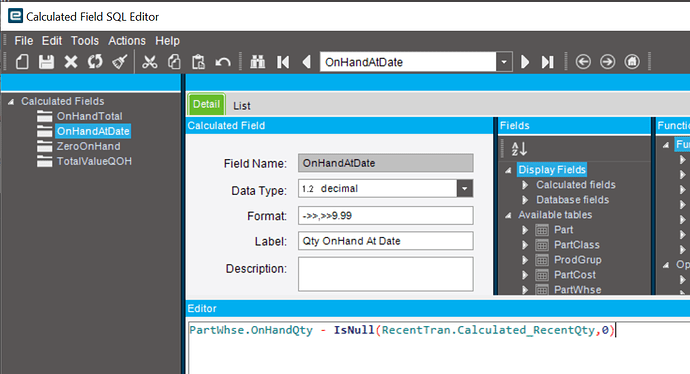Open the Actions menu

[127, 41]
